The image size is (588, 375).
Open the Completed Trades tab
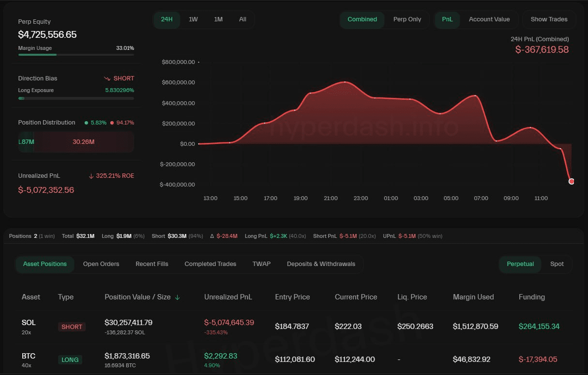click(x=211, y=264)
